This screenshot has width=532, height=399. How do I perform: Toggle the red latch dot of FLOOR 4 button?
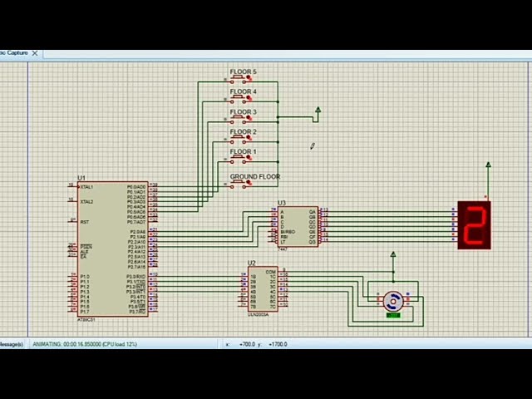point(249,98)
